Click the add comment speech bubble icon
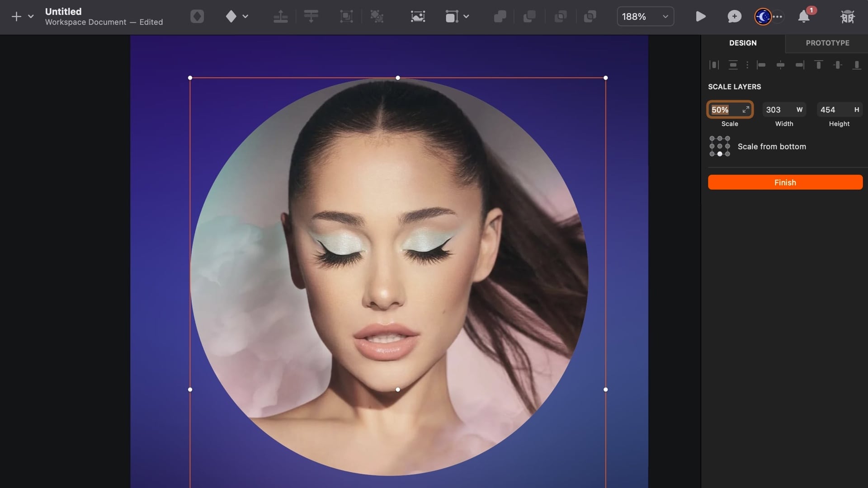The image size is (868, 488). (x=734, y=17)
